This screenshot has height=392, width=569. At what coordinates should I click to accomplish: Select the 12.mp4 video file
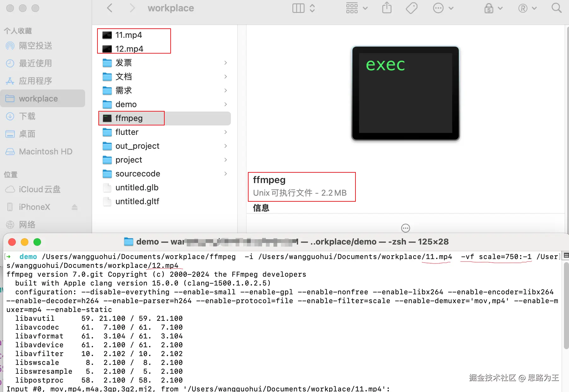click(165, 49)
